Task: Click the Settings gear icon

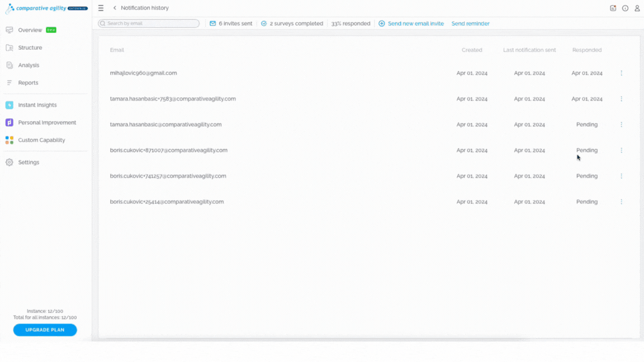Action: coord(10,163)
